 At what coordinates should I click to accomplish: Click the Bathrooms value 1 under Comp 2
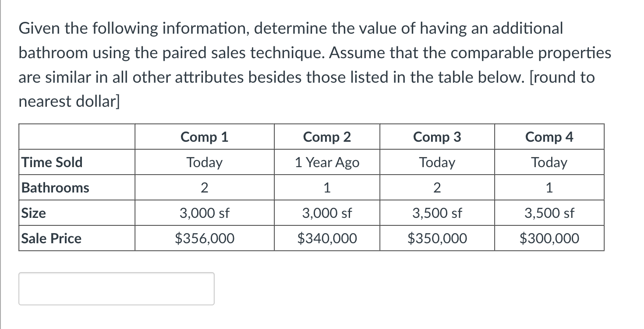click(326, 188)
